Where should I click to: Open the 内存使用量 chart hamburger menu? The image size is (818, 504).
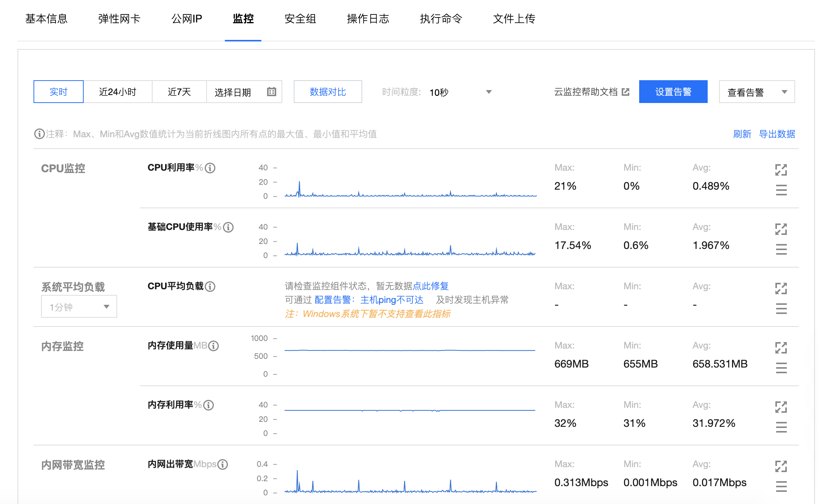point(781,368)
